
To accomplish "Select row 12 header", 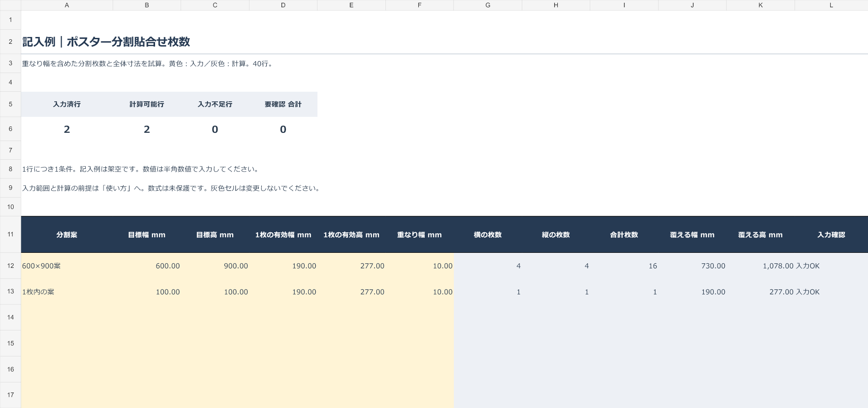I will (x=10, y=266).
